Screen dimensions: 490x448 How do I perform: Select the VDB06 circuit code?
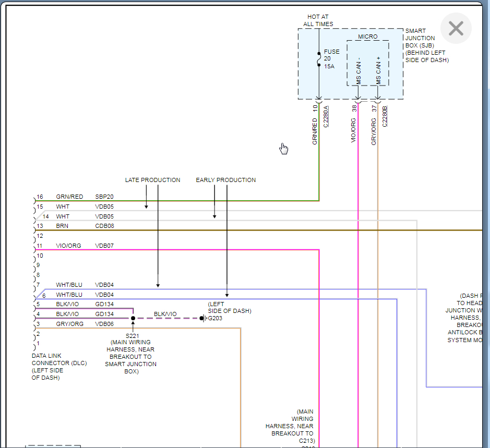[104, 324]
